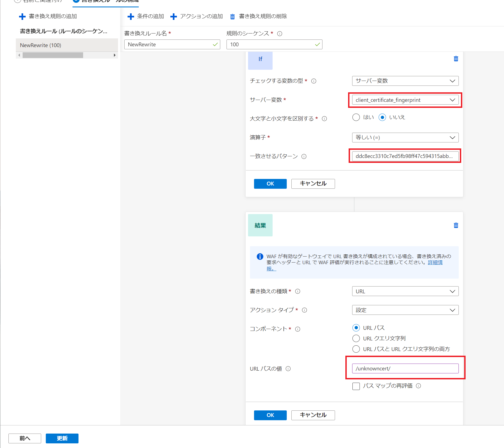Check the パス マップの再評価 checkbox

coord(356,386)
